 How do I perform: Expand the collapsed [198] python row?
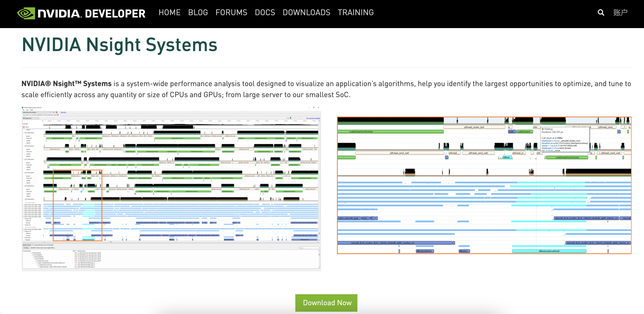24,199
